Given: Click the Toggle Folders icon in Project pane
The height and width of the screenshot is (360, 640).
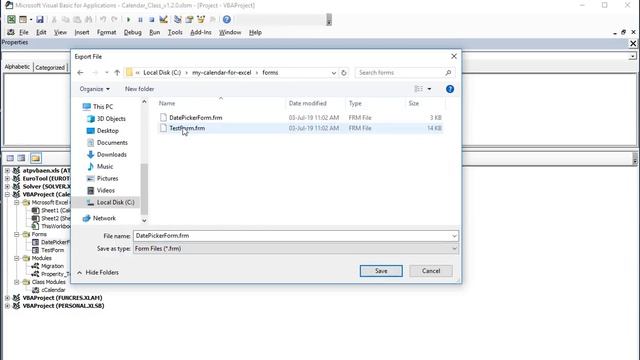Looking at the screenshot, I should pyautogui.click(x=36, y=158).
